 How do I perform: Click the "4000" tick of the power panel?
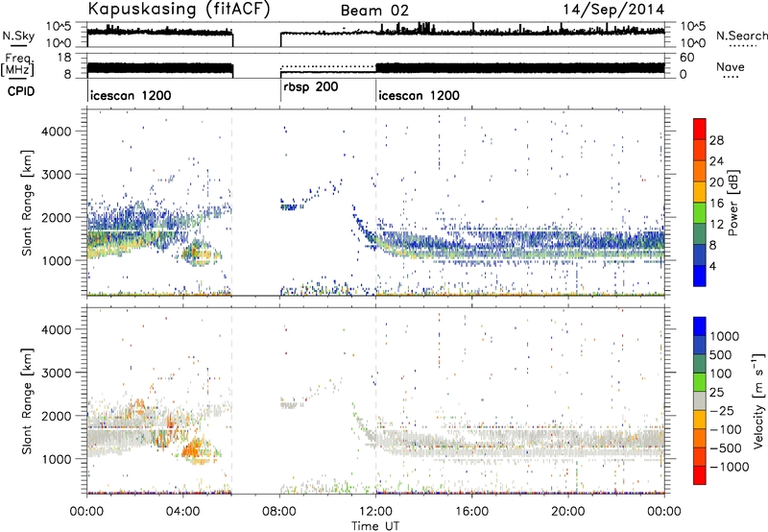(x=56, y=132)
